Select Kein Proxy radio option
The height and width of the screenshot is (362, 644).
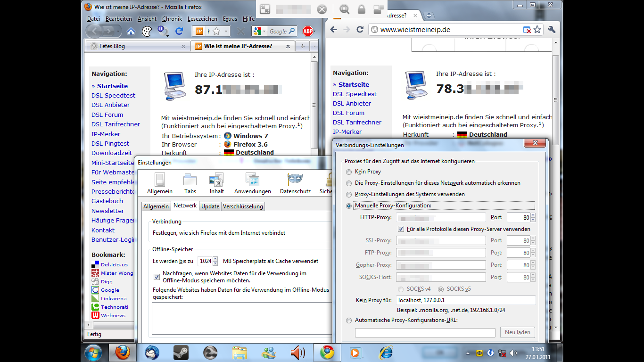pyautogui.click(x=349, y=172)
